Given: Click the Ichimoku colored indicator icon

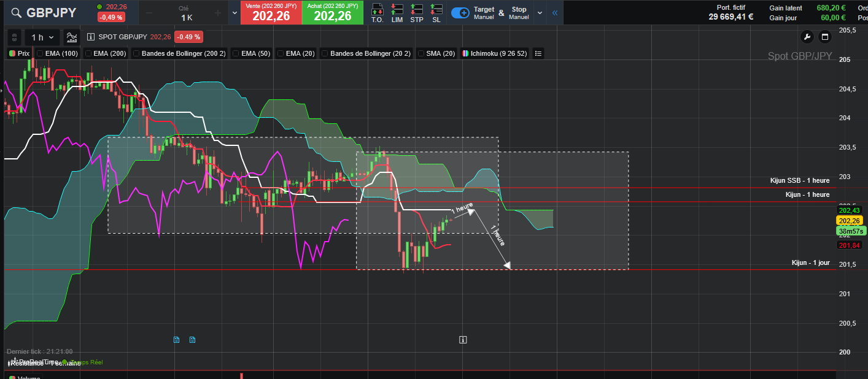Looking at the screenshot, I should pyautogui.click(x=466, y=53).
